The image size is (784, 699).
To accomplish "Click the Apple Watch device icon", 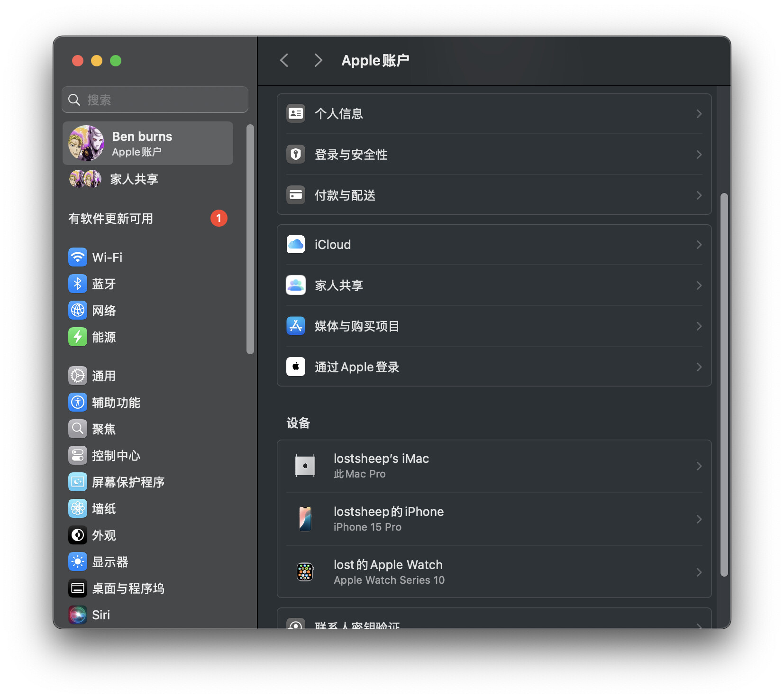I will (x=305, y=572).
